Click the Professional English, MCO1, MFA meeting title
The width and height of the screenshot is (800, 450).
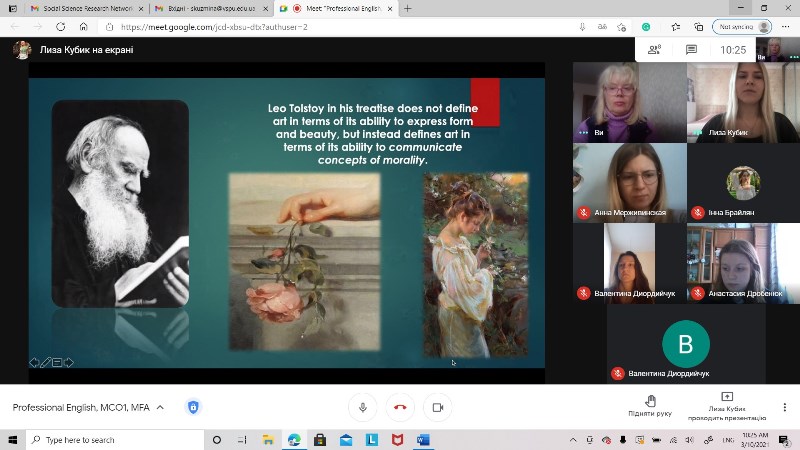pos(81,407)
